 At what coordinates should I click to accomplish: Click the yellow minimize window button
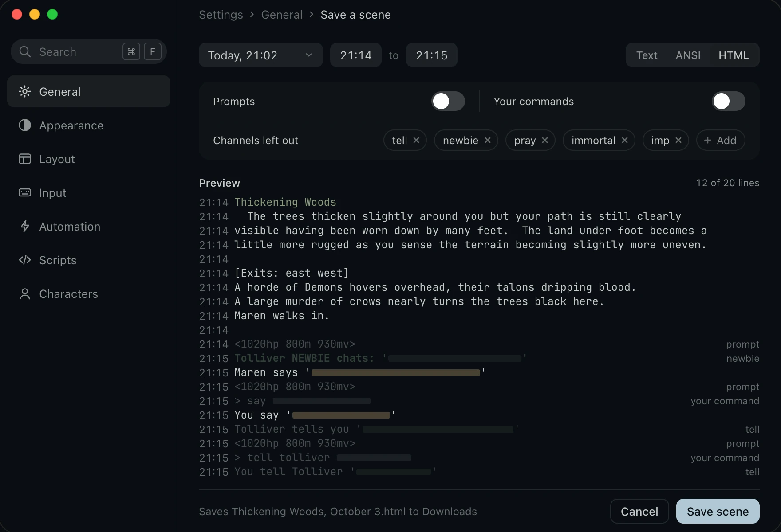(x=35, y=14)
